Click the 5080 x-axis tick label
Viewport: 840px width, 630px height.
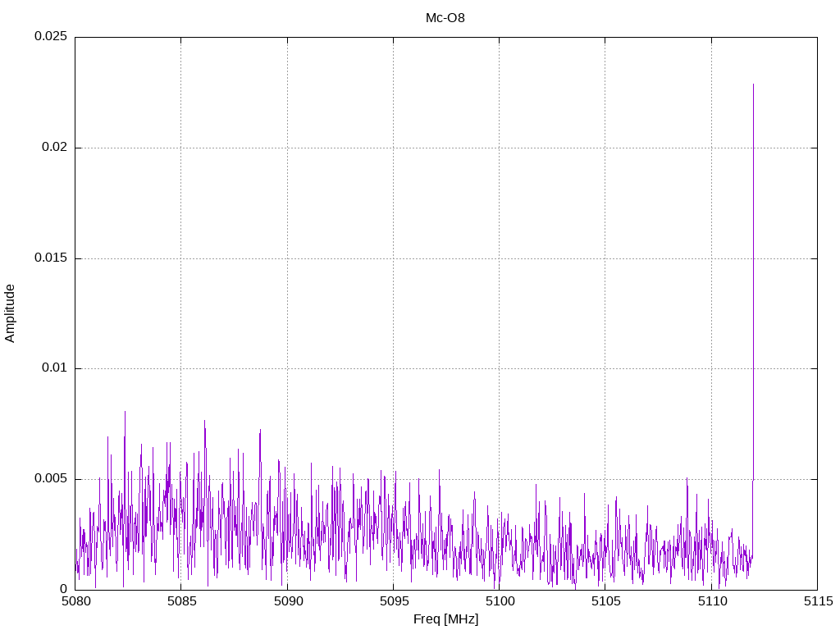click(x=75, y=602)
